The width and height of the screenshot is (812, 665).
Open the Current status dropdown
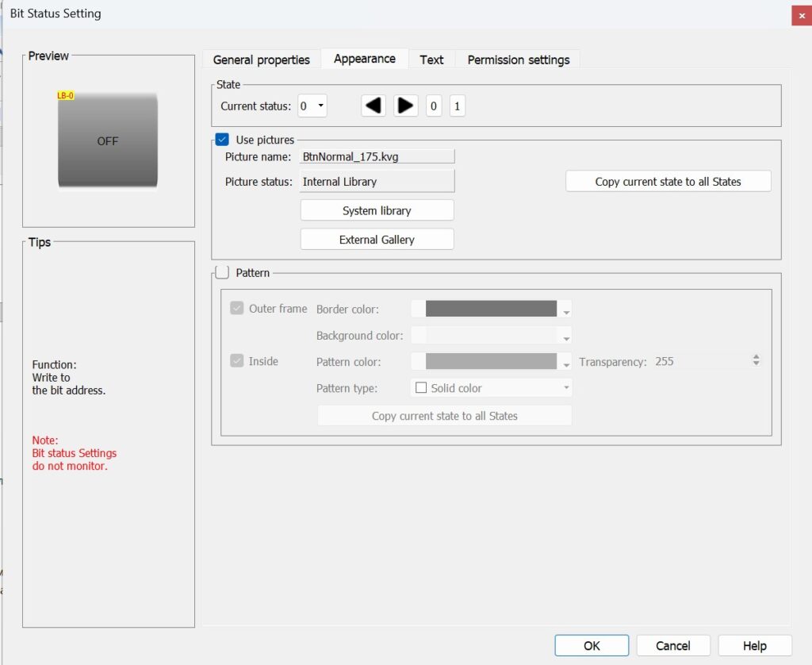click(x=312, y=106)
